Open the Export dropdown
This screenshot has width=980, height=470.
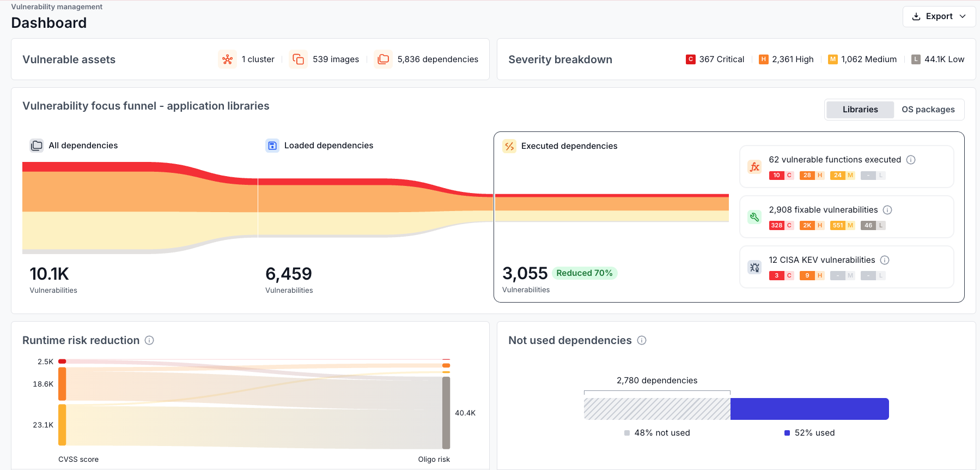pos(939,16)
